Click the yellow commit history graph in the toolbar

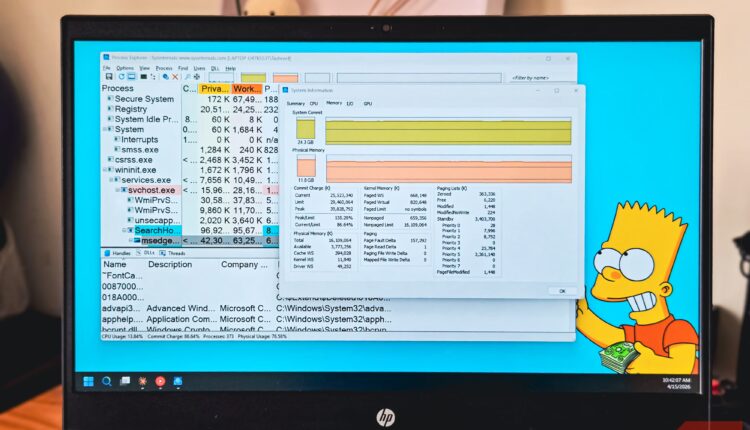[254, 77]
